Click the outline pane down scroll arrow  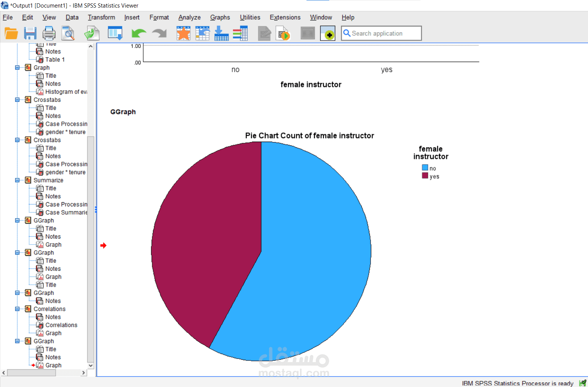pyautogui.click(x=91, y=366)
